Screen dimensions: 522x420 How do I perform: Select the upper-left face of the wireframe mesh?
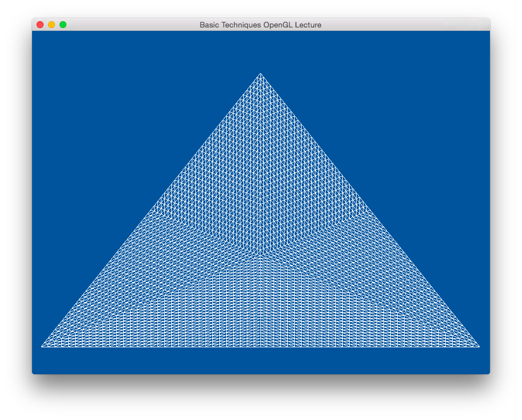(212, 189)
